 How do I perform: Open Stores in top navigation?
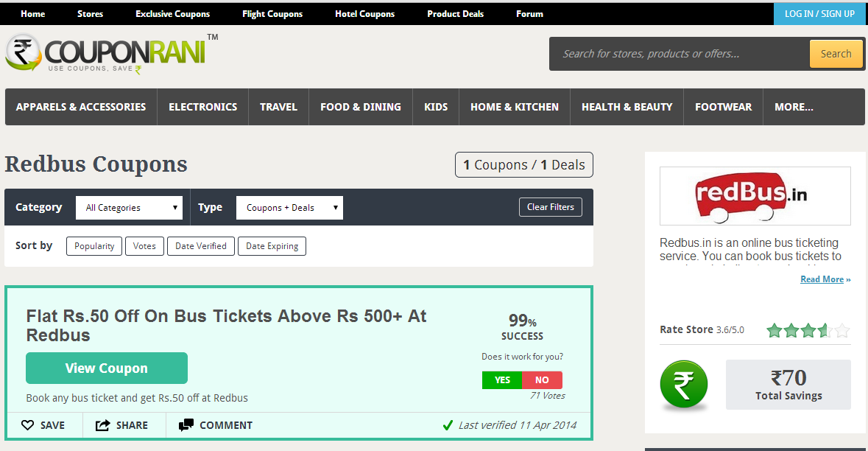(x=91, y=14)
